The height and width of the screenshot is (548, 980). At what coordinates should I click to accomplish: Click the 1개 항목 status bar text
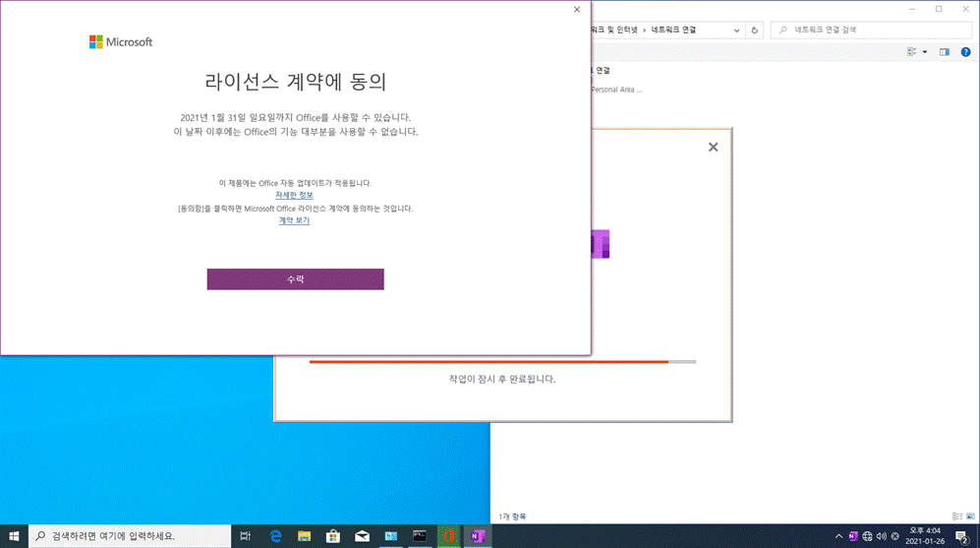pyautogui.click(x=512, y=517)
